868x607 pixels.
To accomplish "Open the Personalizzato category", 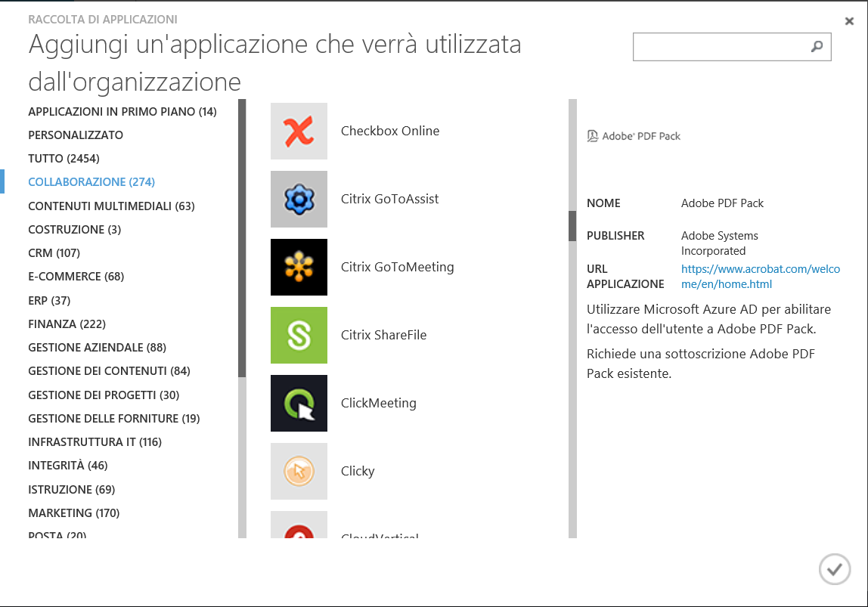I will pyautogui.click(x=76, y=135).
